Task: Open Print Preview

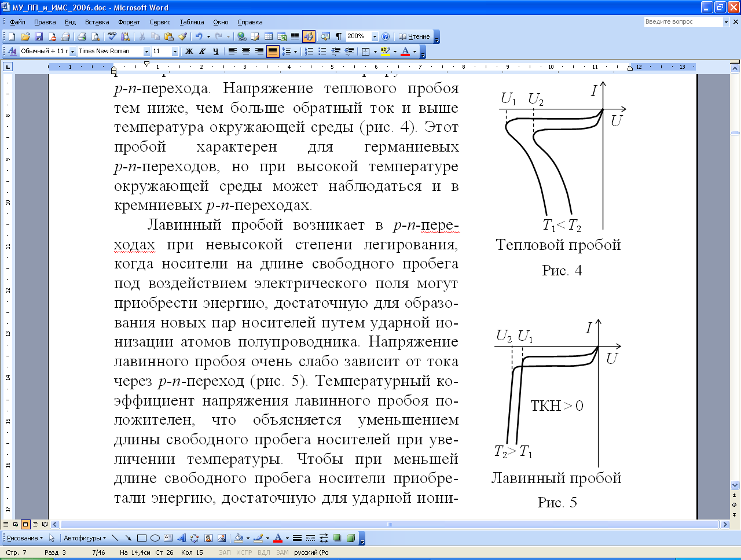Action: pyautogui.click(x=96, y=36)
